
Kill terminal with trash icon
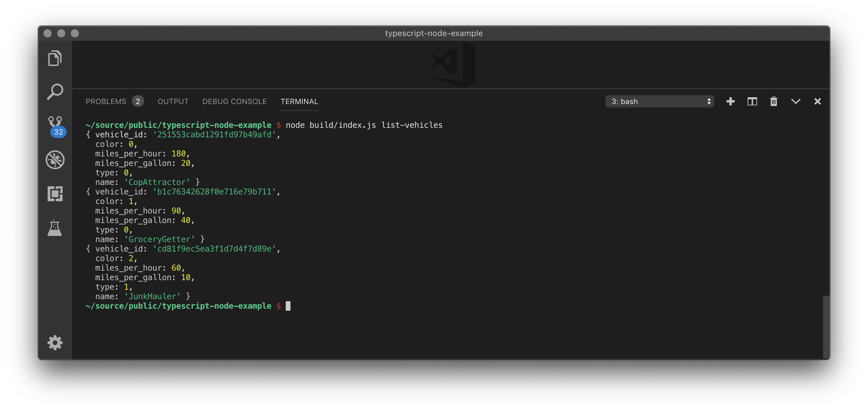774,101
